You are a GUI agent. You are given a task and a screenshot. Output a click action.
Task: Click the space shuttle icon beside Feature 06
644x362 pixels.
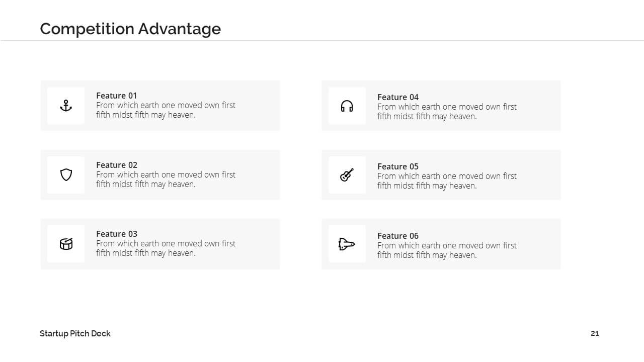click(347, 244)
